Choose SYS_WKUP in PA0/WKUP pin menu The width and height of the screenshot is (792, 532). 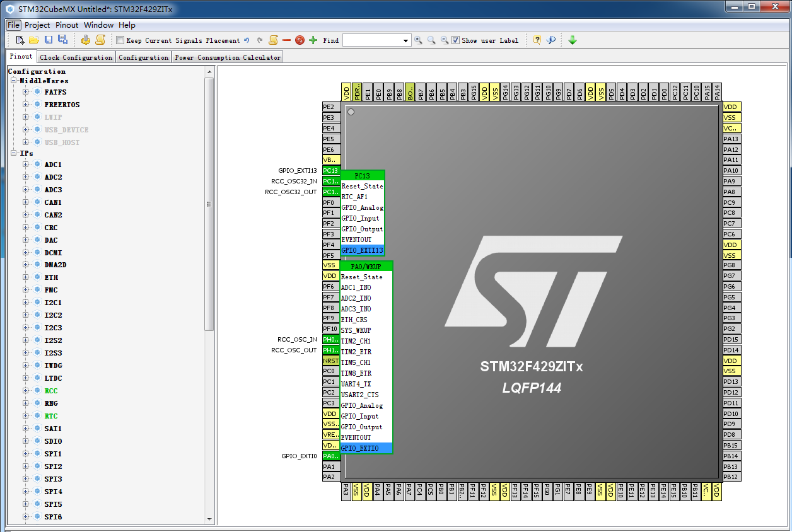coord(366,330)
